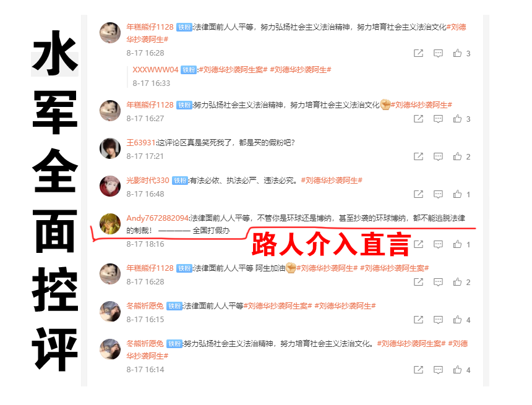Viewport: 532px width, 405px height.
Task: Open username link XXXWWW04
Action: pos(155,69)
